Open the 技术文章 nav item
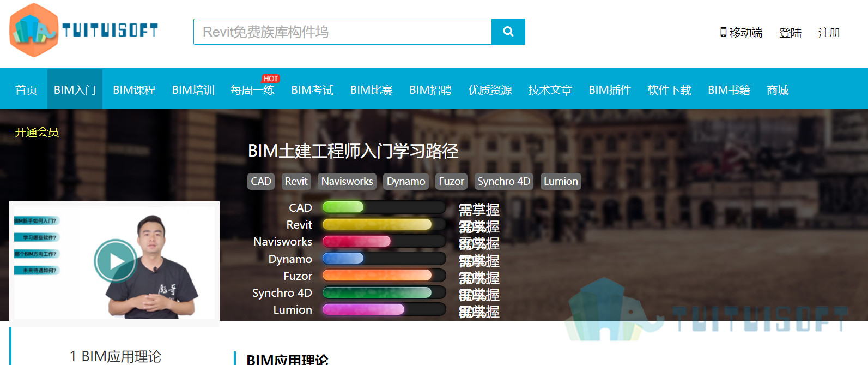The width and height of the screenshot is (868, 365). click(x=550, y=89)
